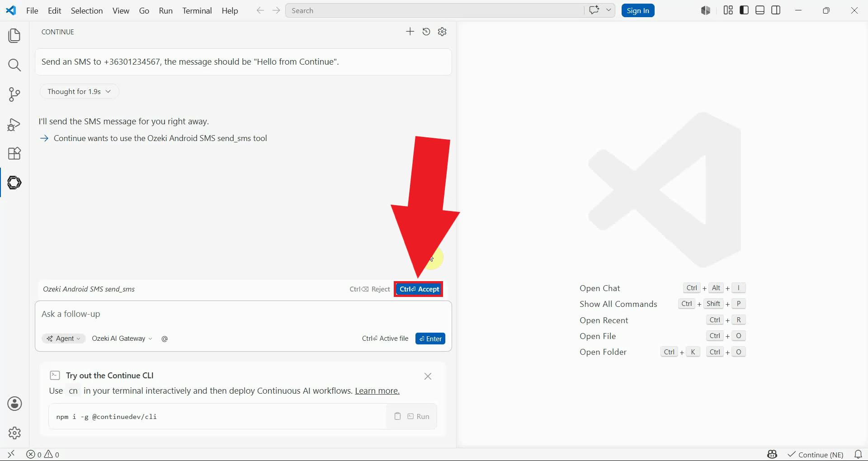Go back in navigation history
Screen dimensions: 868x461
coord(260,10)
